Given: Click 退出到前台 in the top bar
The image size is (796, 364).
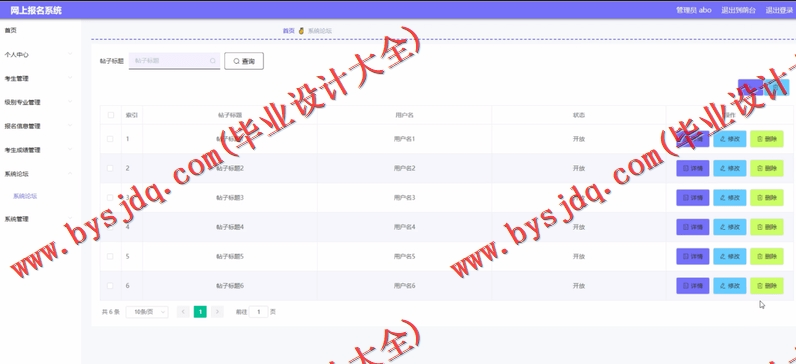Looking at the screenshot, I should pyautogui.click(x=738, y=10).
